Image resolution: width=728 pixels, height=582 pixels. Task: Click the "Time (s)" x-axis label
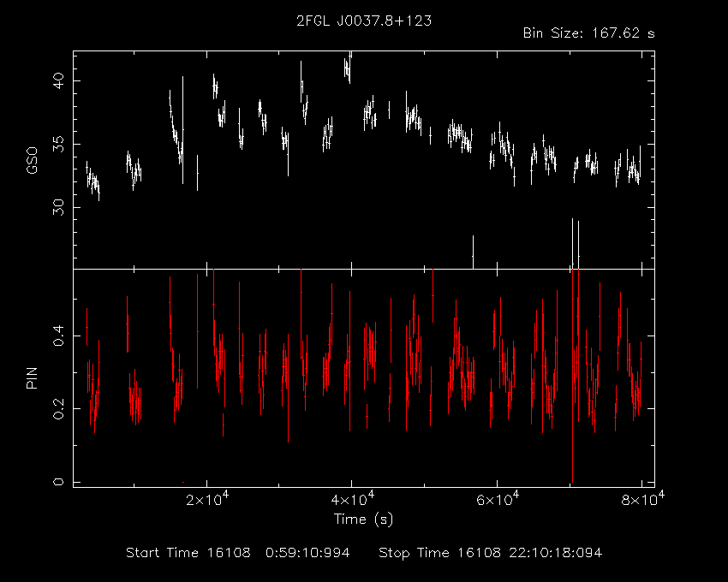click(x=363, y=519)
